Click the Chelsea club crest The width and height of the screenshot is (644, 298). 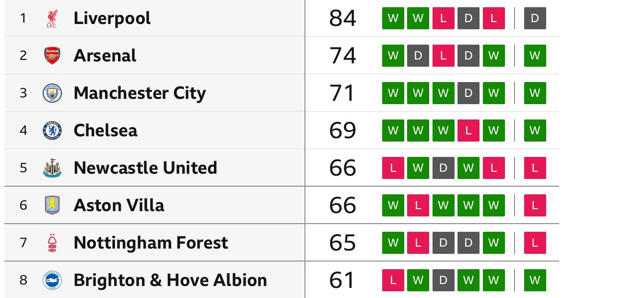tap(52, 131)
